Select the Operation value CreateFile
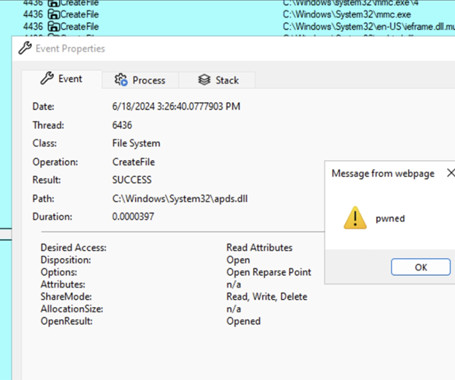 (133, 162)
